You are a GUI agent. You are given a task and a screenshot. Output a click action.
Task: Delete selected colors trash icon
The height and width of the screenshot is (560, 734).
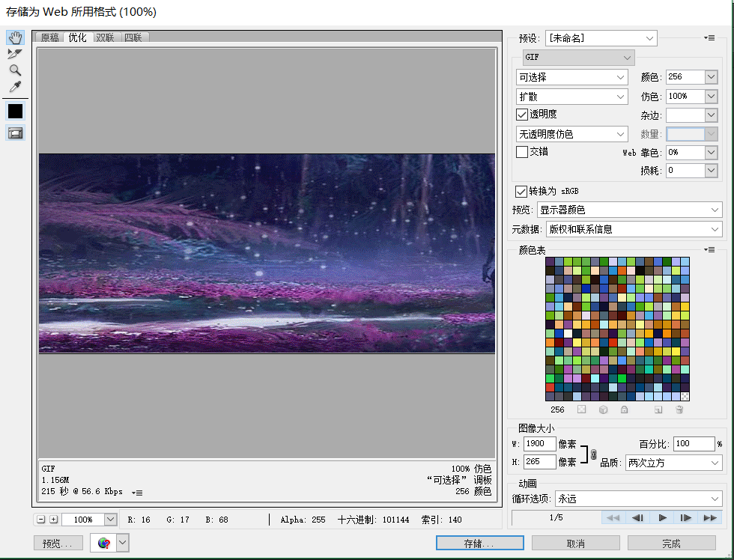click(x=679, y=410)
